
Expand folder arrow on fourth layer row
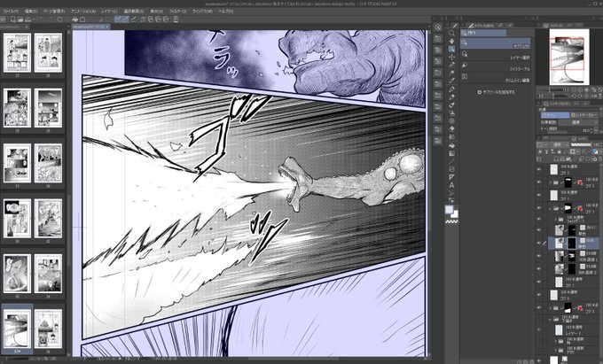(x=551, y=208)
